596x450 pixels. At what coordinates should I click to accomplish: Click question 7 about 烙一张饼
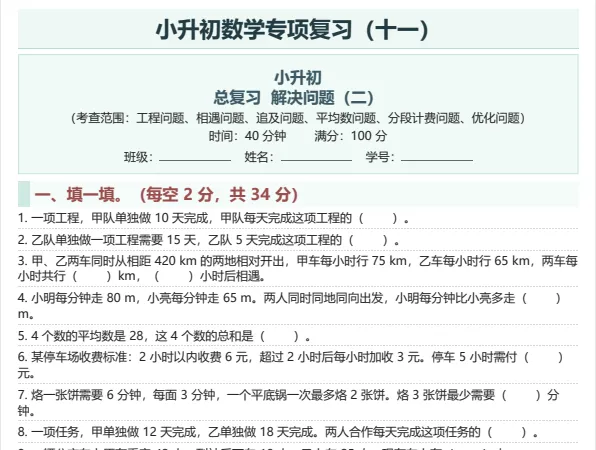click(x=288, y=402)
